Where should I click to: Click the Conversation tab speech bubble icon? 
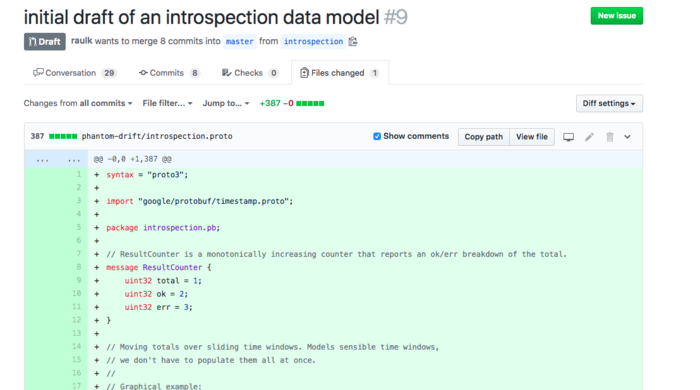[x=38, y=73]
